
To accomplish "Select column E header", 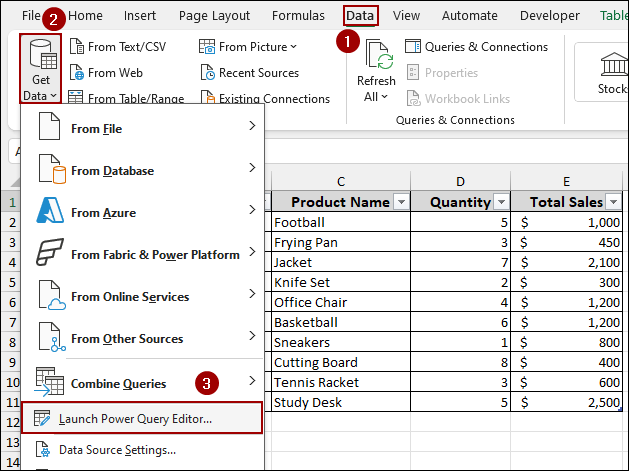I will point(566,181).
